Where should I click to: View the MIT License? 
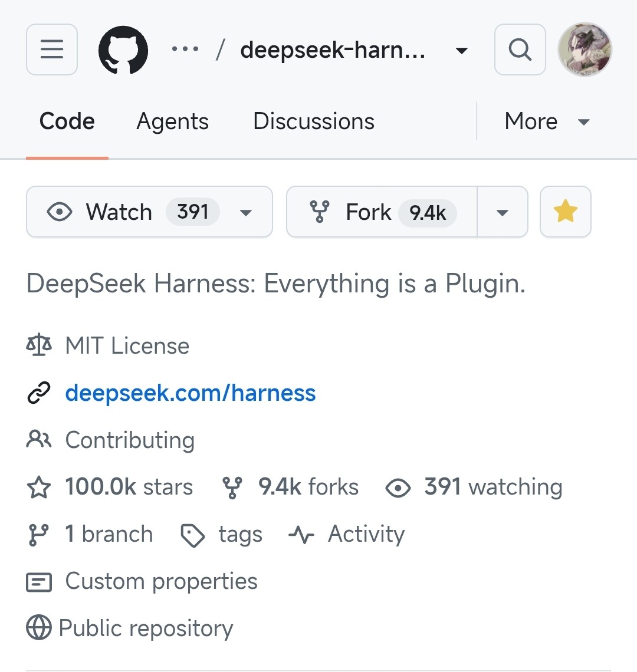127,345
